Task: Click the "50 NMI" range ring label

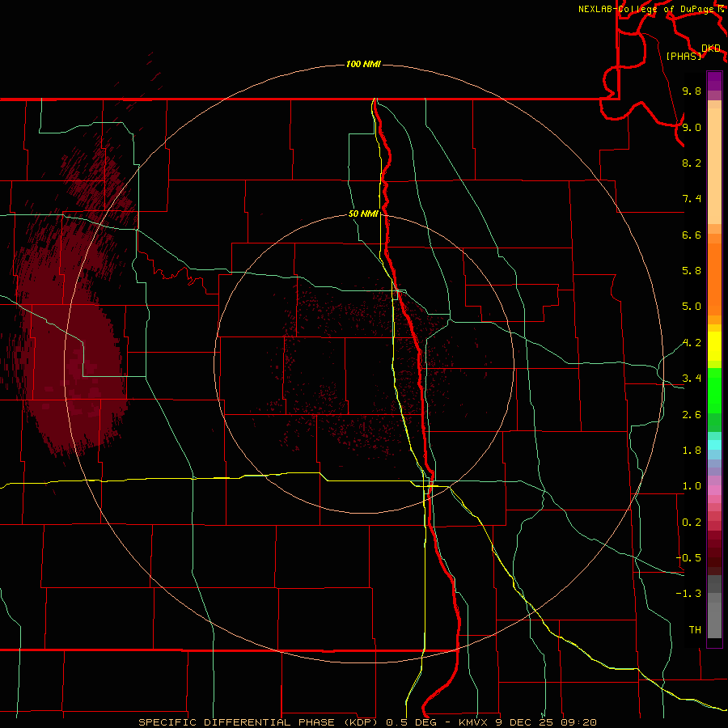Action: (x=363, y=214)
